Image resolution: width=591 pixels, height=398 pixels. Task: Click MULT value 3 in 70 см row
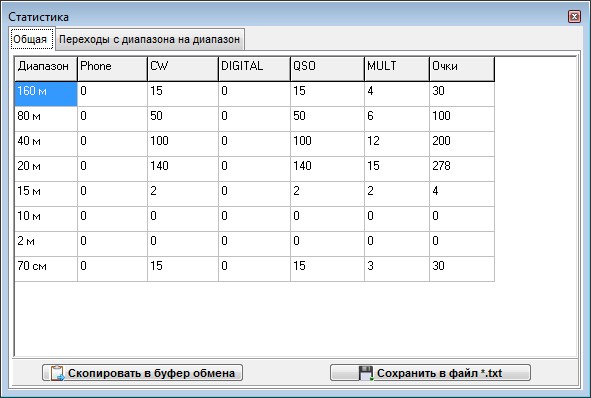tap(397, 269)
